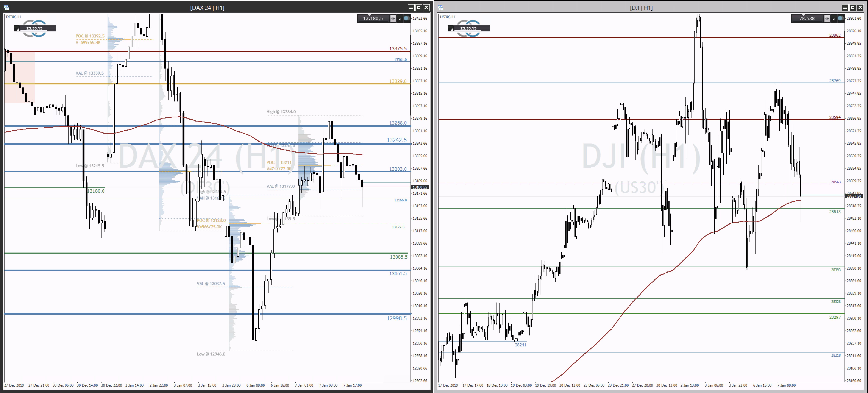The height and width of the screenshot is (393, 868).
Task: Select the 28563 dashed level label in DJI
Action: coord(836,182)
